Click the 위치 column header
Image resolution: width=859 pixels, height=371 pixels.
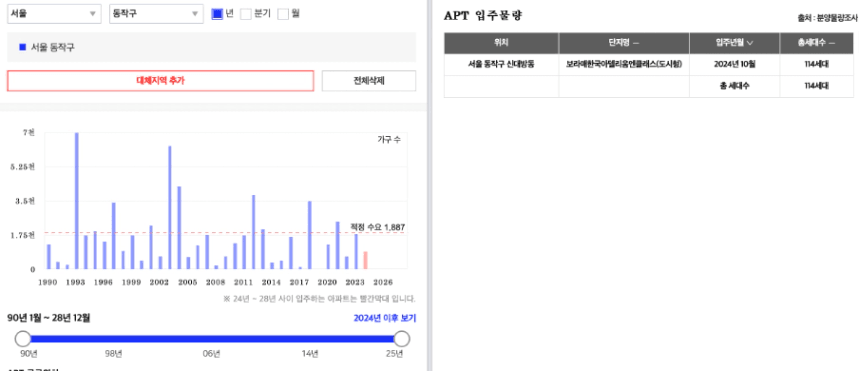tap(501, 43)
